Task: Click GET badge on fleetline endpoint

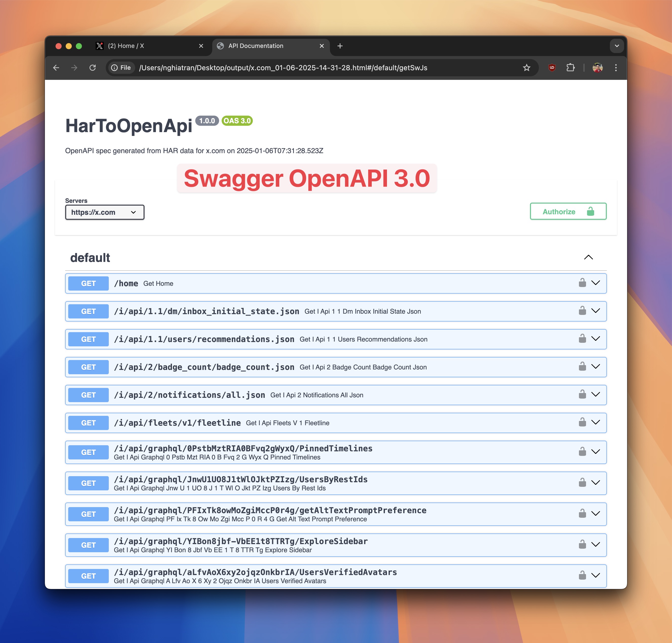Action: point(89,423)
